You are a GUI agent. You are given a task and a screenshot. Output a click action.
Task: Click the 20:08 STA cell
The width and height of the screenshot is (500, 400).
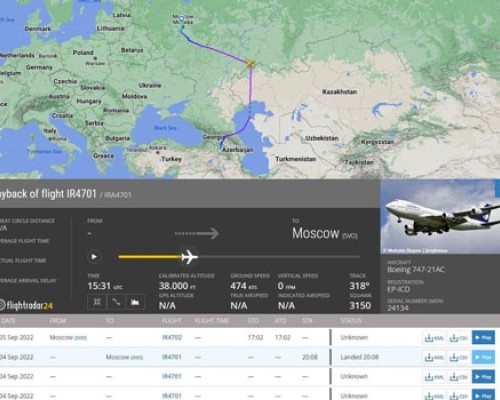coord(310,357)
